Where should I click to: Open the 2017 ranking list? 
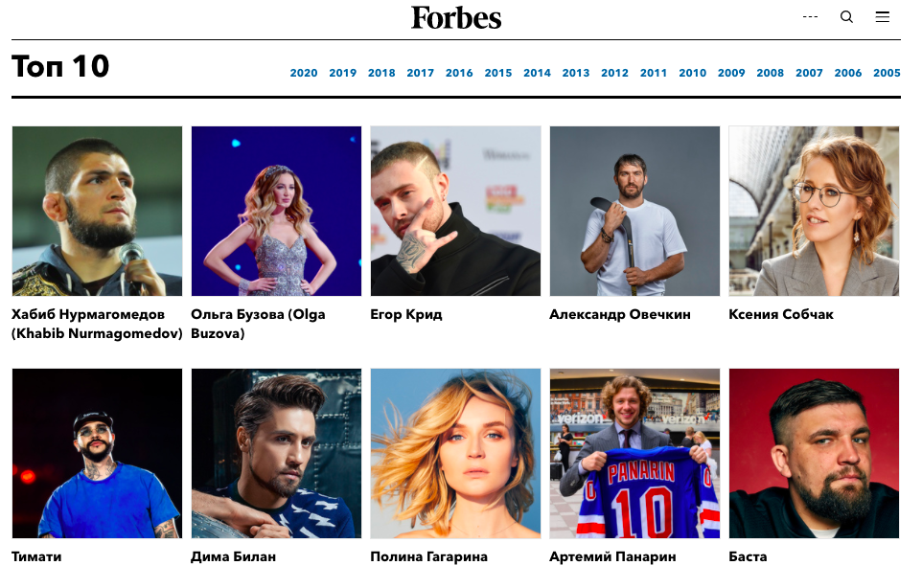click(x=421, y=73)
